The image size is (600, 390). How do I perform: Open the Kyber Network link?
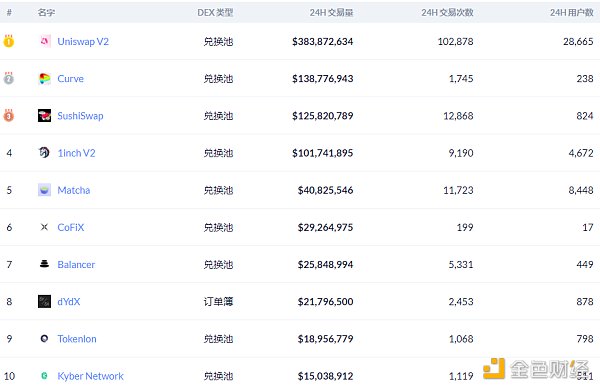click(x=90, y=376)
